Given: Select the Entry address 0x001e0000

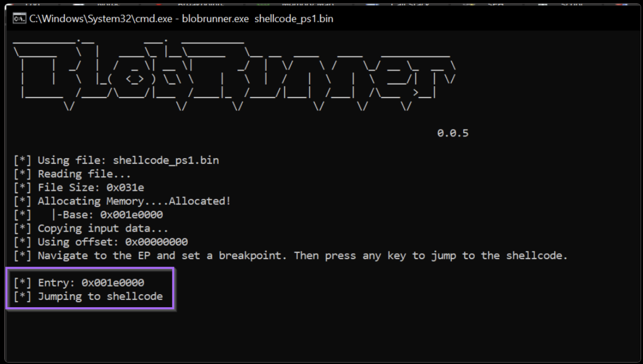Looking at the screenshot, I should pos(113,283).
